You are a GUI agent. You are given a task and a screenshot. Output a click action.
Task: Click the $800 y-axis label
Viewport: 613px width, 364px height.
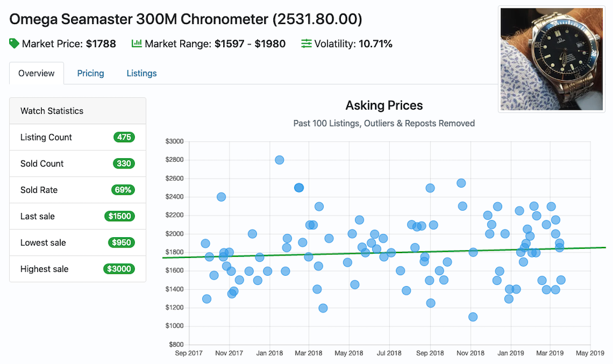(177, 344)
